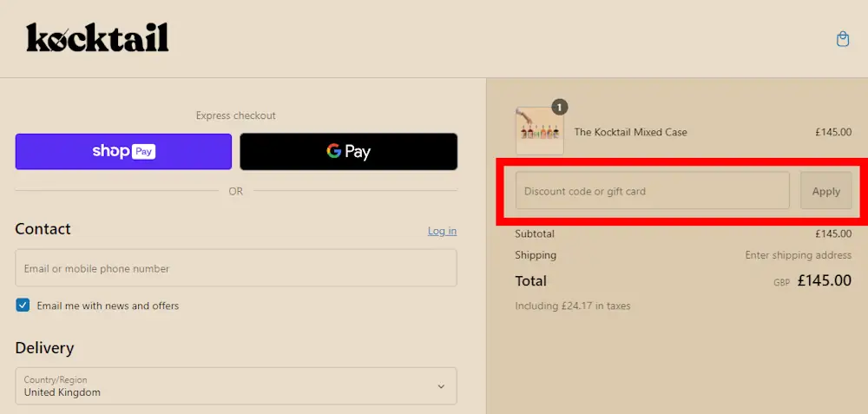Click the Kocktail Mixed Case product thumbnail
This screenshot has height=414, width=868.
coord(540,131)
